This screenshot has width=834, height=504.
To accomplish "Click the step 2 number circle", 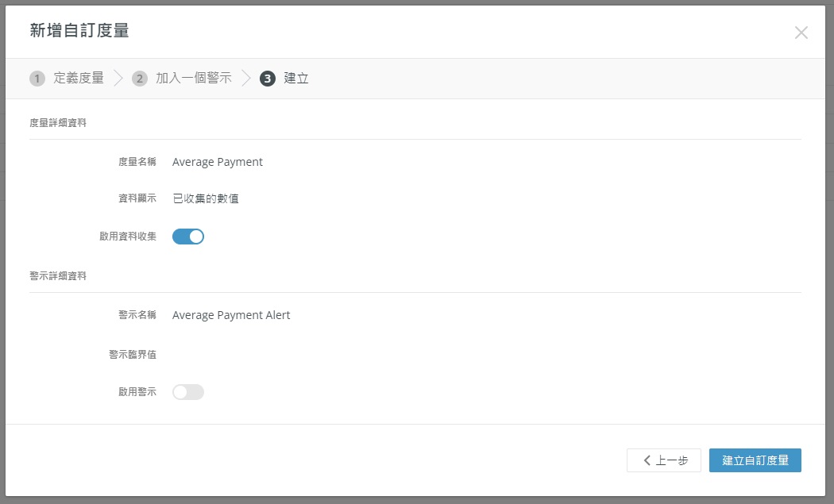I will tap(140, 79).
